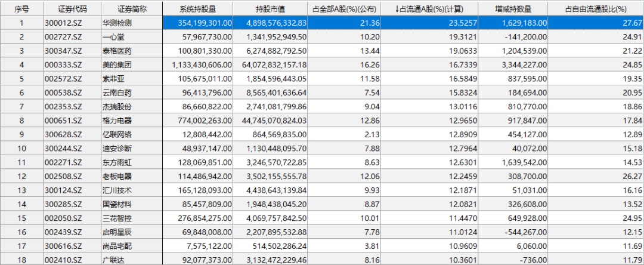This screenshot has width=644, height=265.
Task: Click the 东方雨虹 name cell
Action: pyautogui.click(x=132, y=162)
